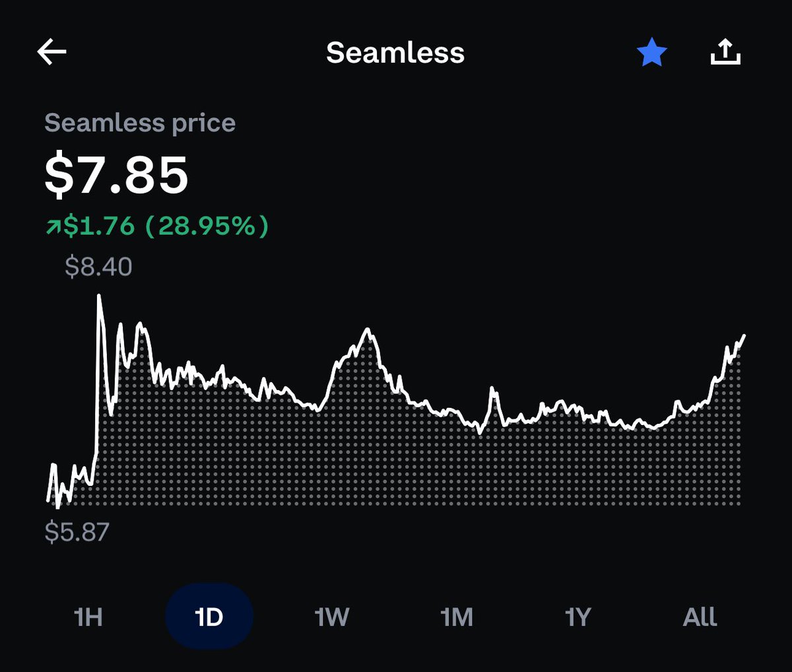Click the 'Seamless price' label
Viewport: 792px width, 672px height.
tap(140, 123)
